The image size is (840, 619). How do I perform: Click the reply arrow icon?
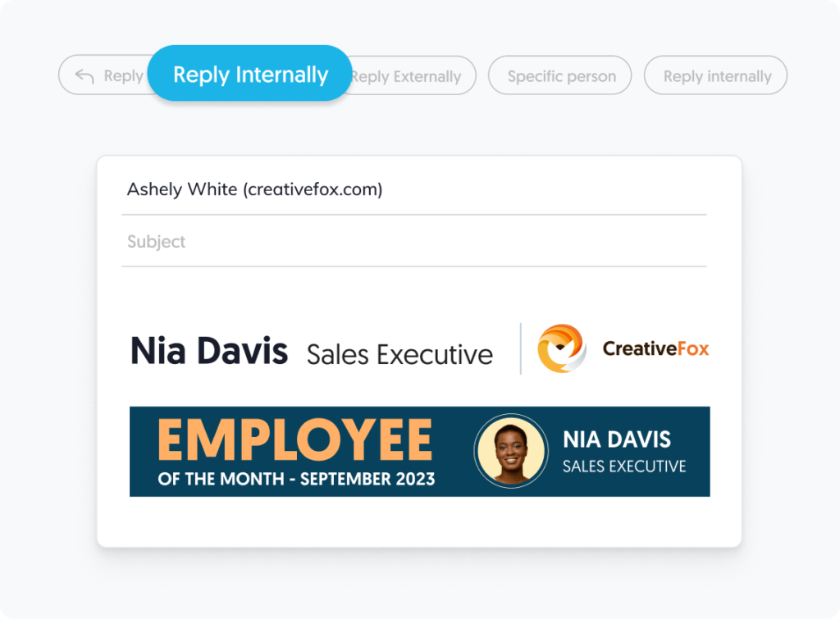84,76
